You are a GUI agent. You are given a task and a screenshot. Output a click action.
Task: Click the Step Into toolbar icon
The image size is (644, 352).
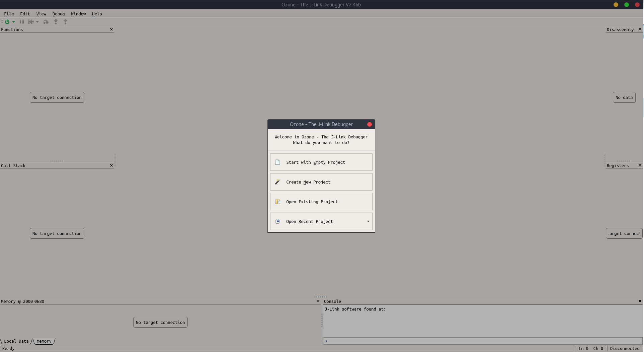coord(56,22)
